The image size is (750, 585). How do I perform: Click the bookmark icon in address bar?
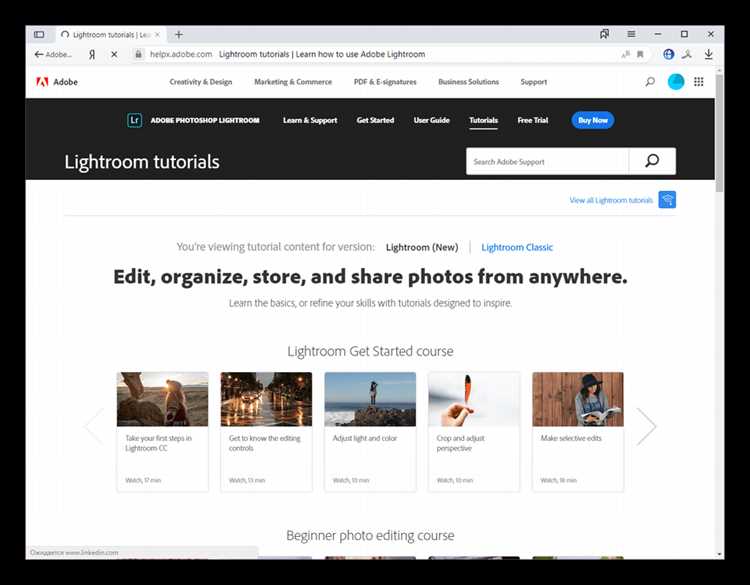pyautogui.click(x=640, y=54)
